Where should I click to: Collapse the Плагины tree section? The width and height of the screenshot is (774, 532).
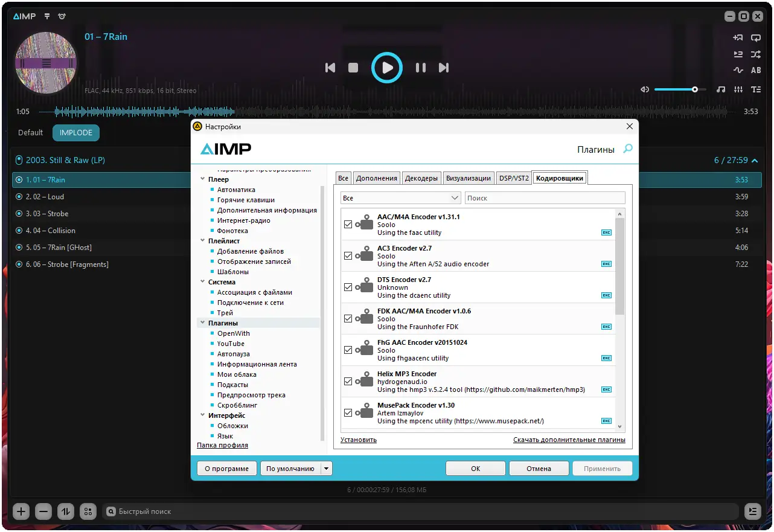[x=203, y=323]
